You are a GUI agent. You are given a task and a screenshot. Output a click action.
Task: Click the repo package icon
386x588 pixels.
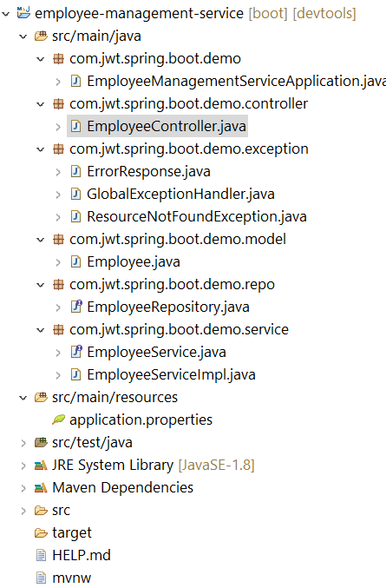point(58,285)
